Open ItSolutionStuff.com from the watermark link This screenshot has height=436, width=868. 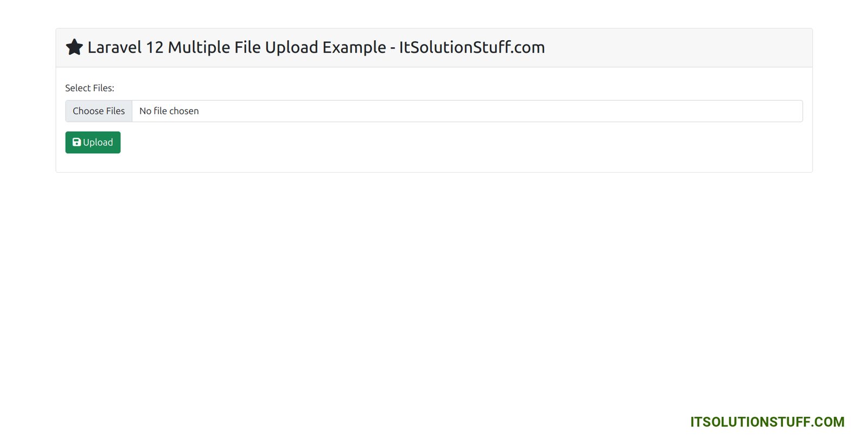(x=766, y=422)
